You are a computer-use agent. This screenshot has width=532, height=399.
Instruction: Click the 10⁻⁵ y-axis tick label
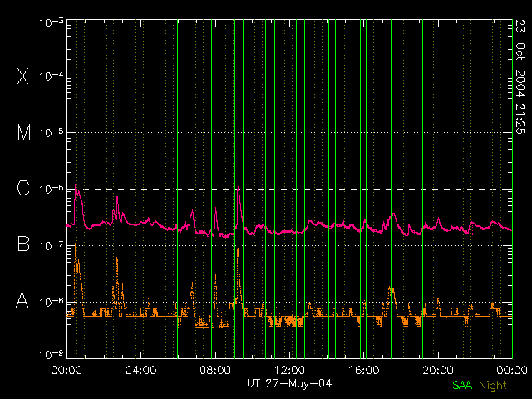click(x=52, y=133)
